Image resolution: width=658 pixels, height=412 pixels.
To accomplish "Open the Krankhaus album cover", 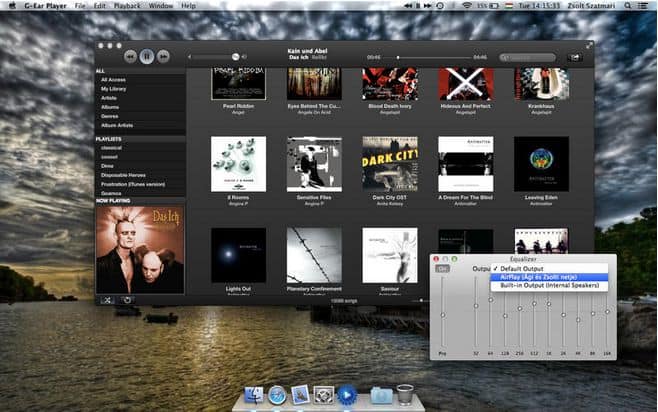I will (x=541, y=83).
